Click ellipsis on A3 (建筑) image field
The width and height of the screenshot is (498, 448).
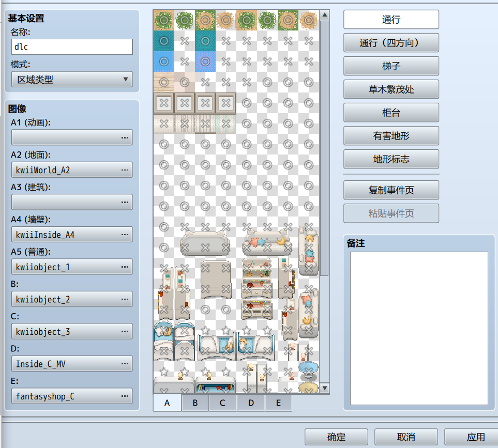click(x=125, y=202)
